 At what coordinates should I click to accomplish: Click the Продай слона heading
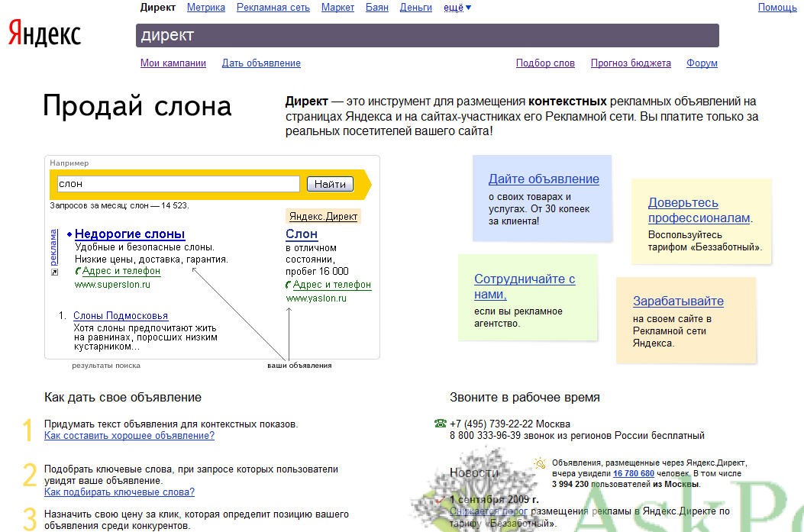click(x=137, y=106)
